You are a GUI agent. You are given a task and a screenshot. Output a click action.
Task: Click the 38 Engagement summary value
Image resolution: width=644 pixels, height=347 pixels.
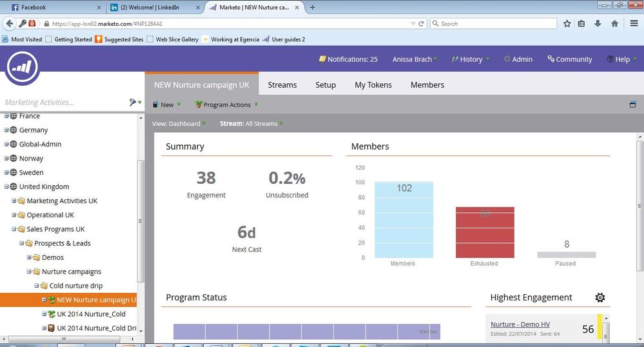tap(206, 178)
